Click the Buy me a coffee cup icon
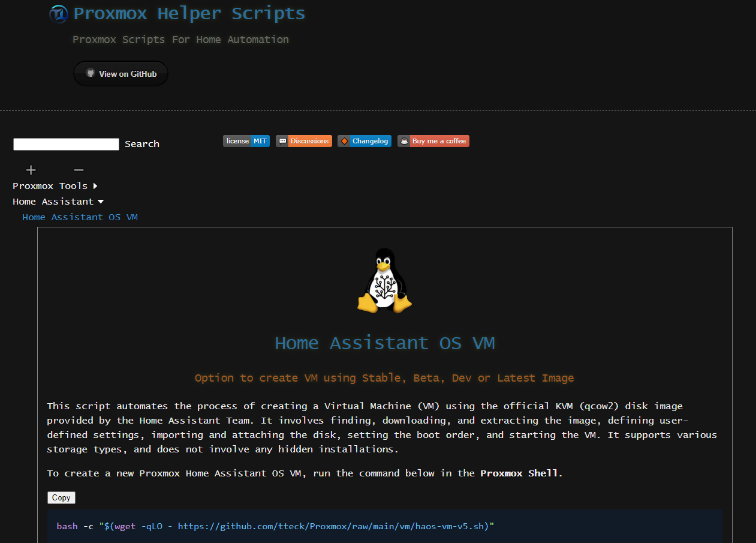This screenshot has width=756, height=543. 405,141
